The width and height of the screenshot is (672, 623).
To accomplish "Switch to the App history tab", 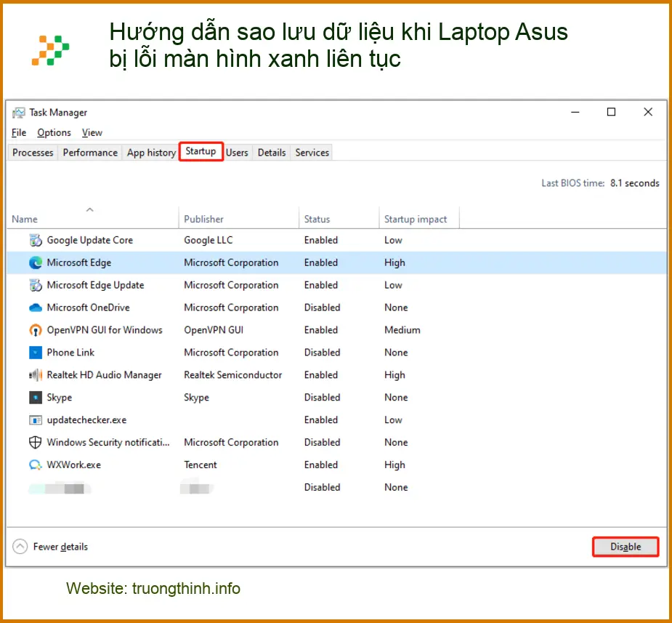I will point(151,153).
